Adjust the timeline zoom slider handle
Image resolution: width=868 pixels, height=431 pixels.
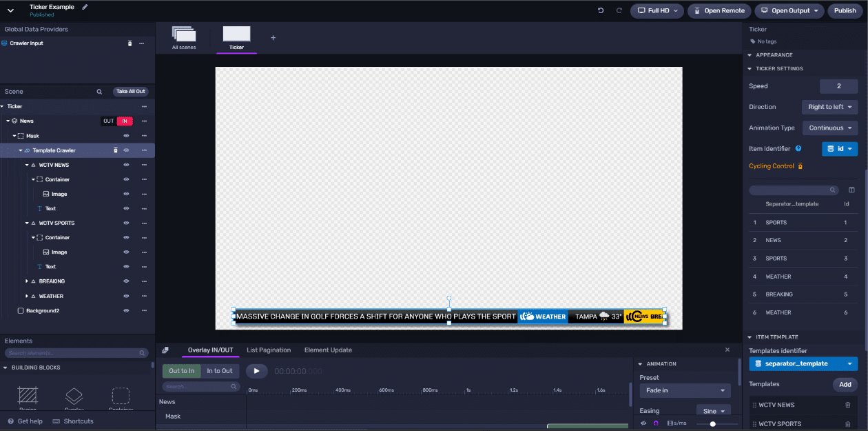712,424
